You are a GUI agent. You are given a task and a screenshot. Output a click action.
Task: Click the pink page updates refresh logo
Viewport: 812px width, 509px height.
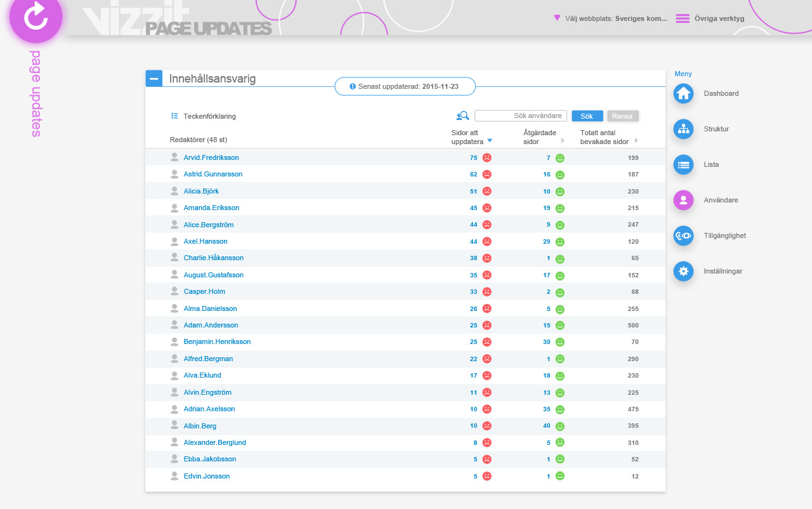36,17
